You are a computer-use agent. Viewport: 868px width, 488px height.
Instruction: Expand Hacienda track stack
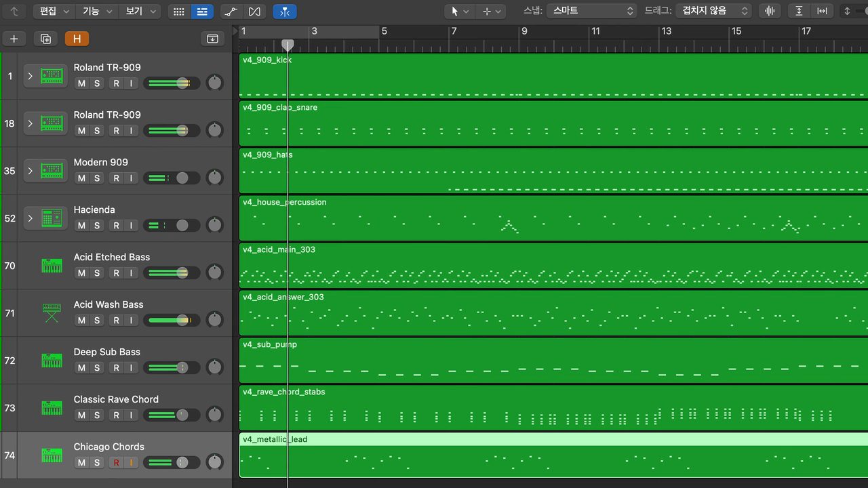point(30,218)
